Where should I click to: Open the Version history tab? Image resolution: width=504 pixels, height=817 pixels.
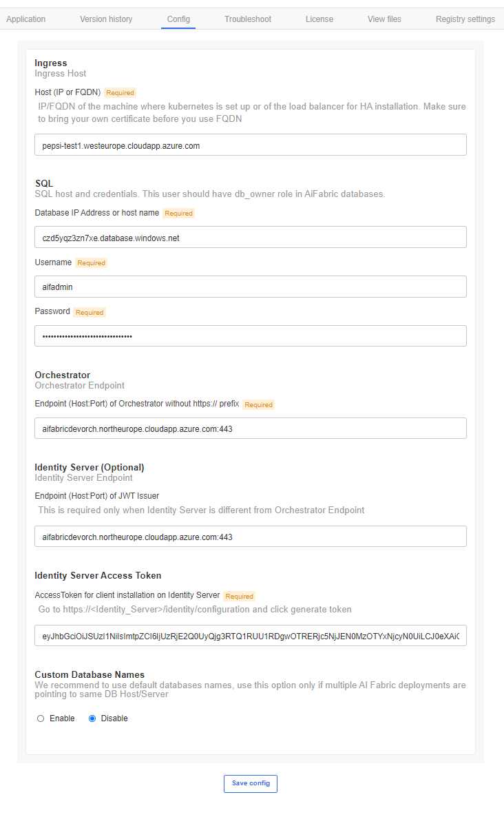point(105,19)
